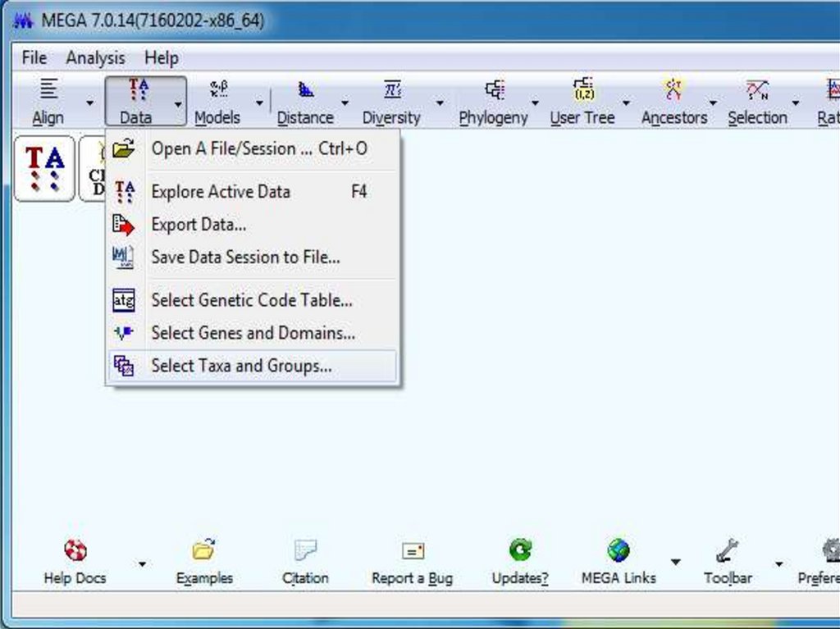Open the Examples folder icon

tap(203, 549)
